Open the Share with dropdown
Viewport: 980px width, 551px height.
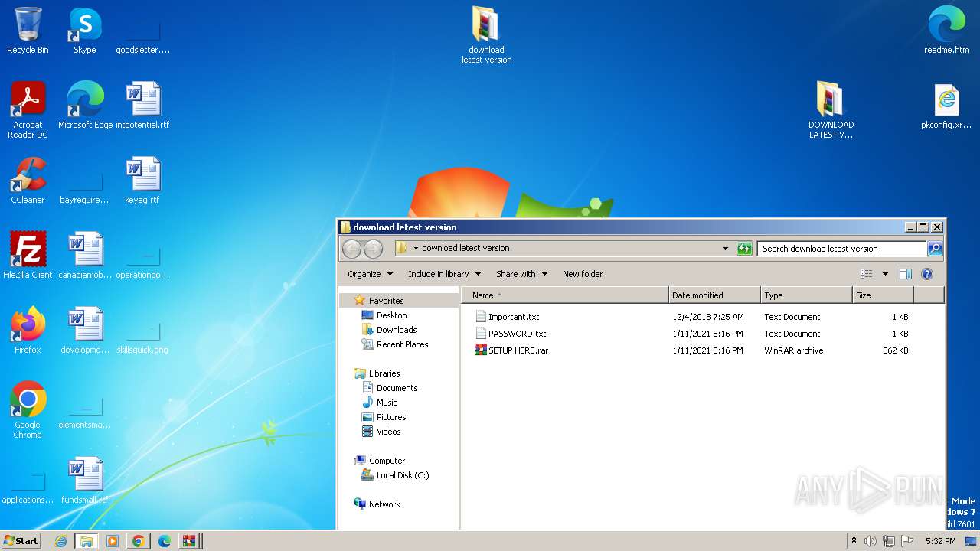[521, 274]
